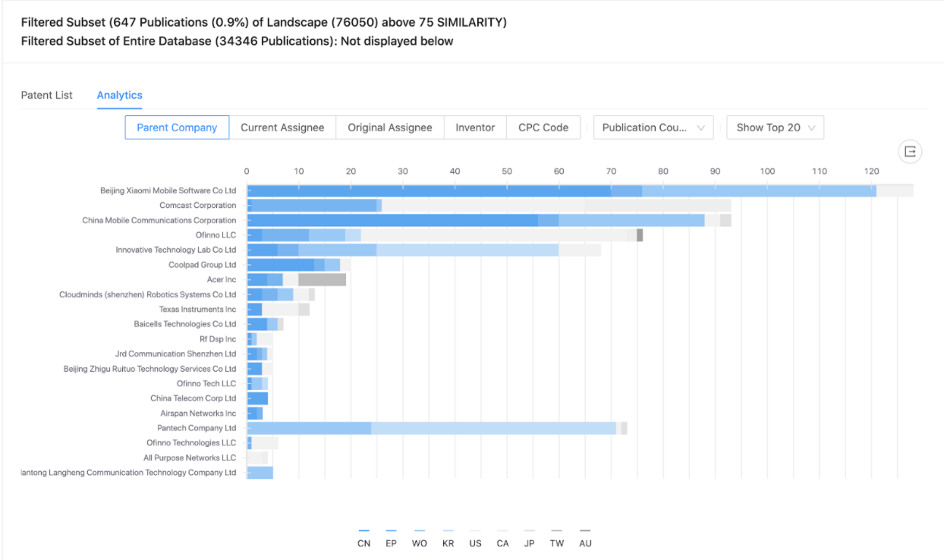Click the Ofinno Technologies LLC label

191,442
